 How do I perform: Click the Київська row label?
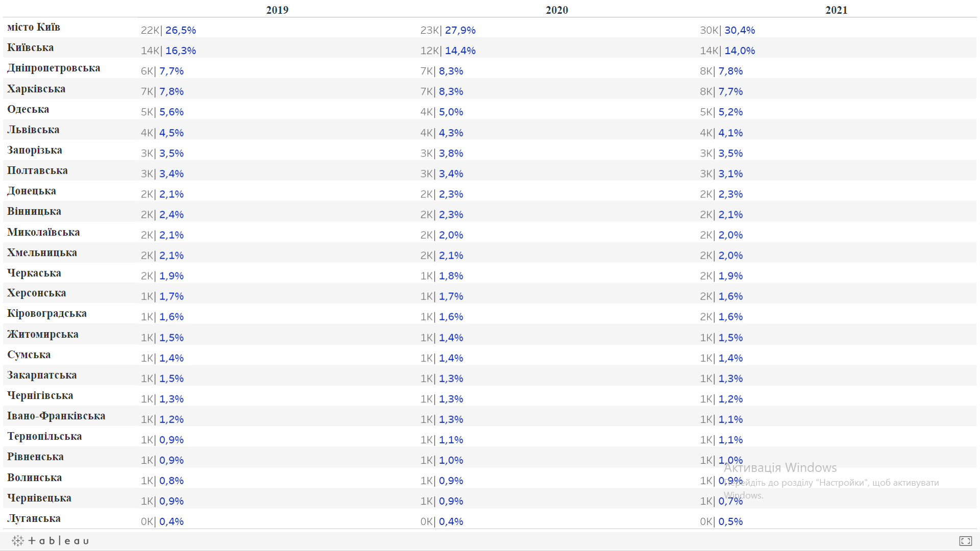tap(31, 48)
